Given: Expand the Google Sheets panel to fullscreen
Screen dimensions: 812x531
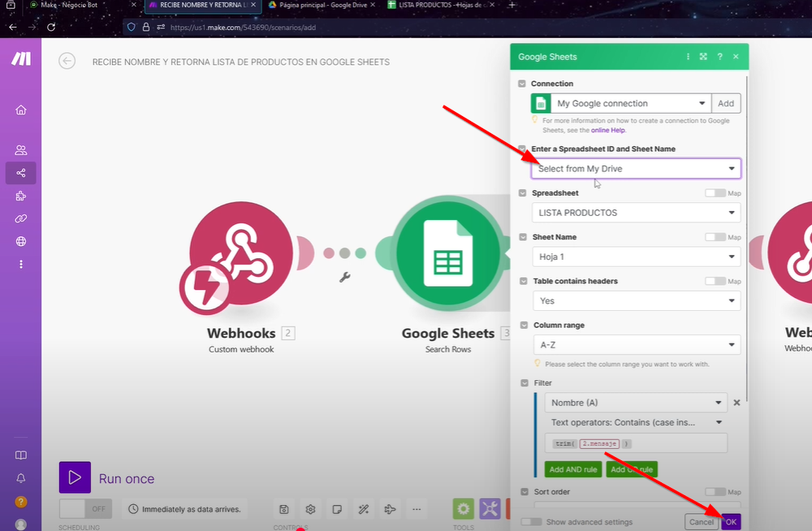Looking at the screenshot, I should click(703, 57).
